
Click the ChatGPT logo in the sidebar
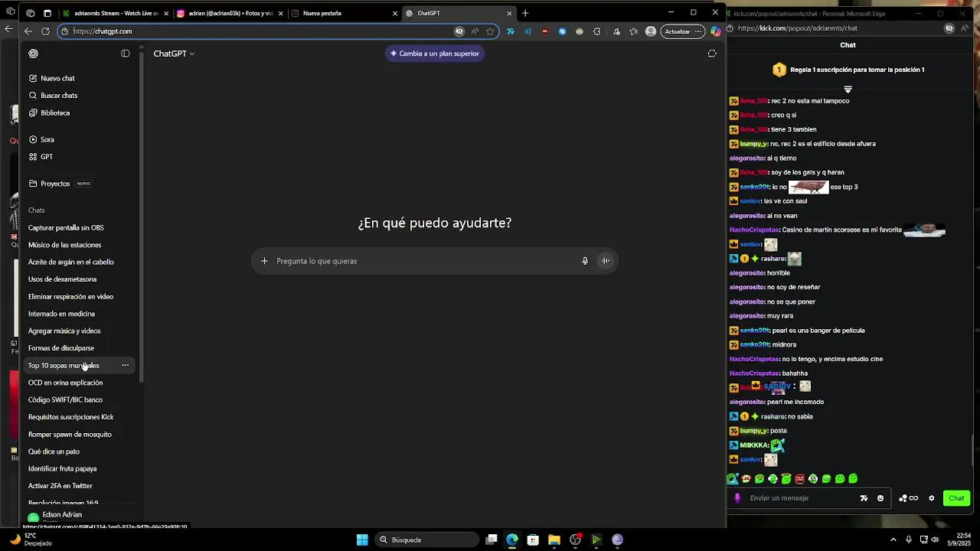click(x=33, y=54)
